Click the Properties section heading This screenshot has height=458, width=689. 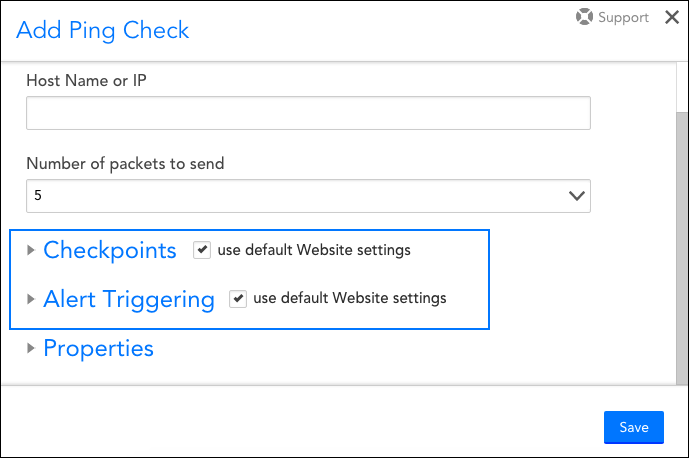click(x=98, y=348)
